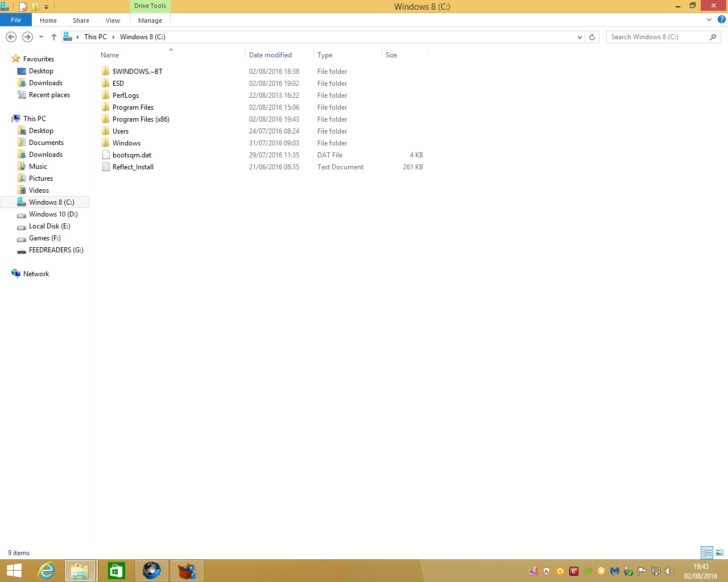Open the Customize Quick Access Toolbar dropdown
The height and width of the screenshot is (582, 728).
(47, 7)
